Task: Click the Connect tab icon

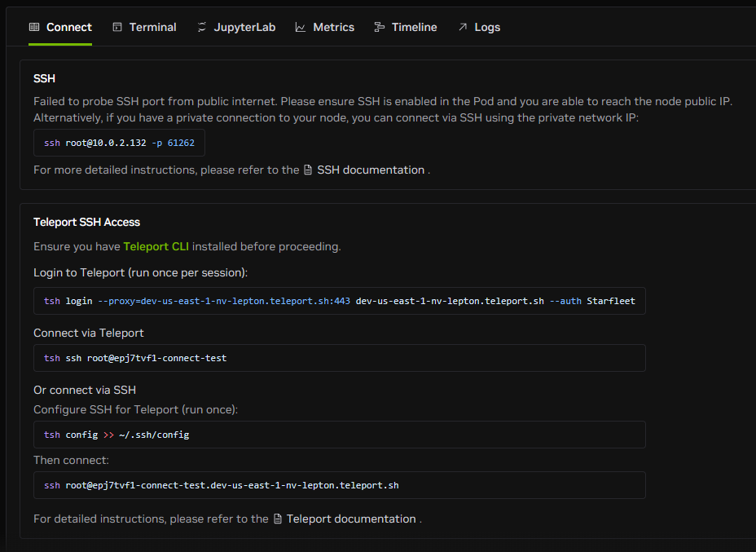Action: [34, 27]
